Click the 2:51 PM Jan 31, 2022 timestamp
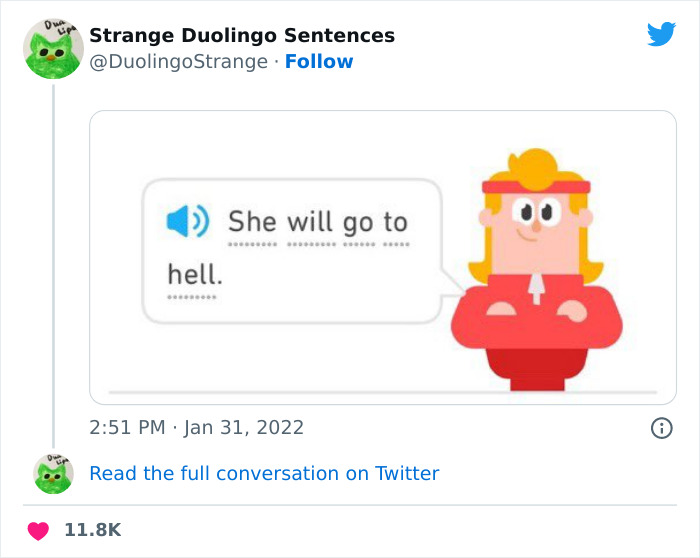700x558 pixels. 196,428
